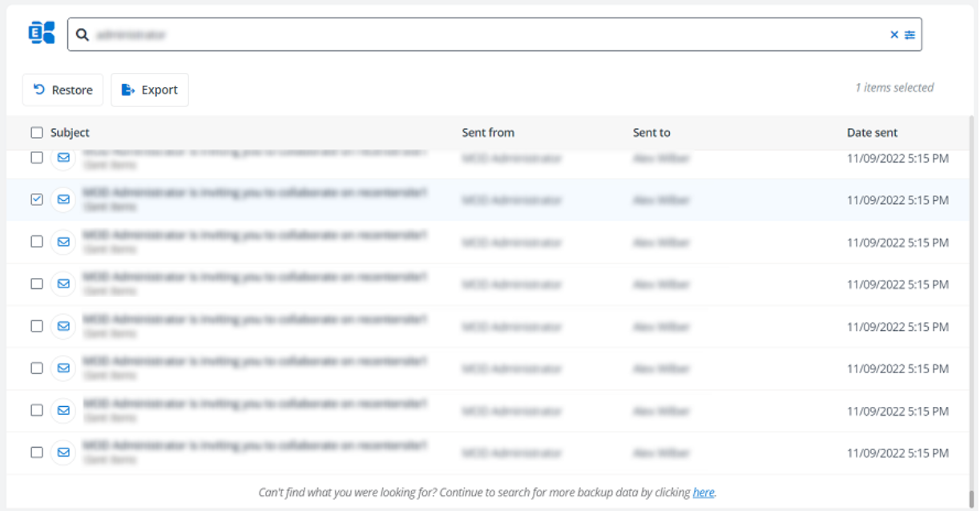Uncheck the currently selected message checkbox
980x511 pixels.
[37, 199]
